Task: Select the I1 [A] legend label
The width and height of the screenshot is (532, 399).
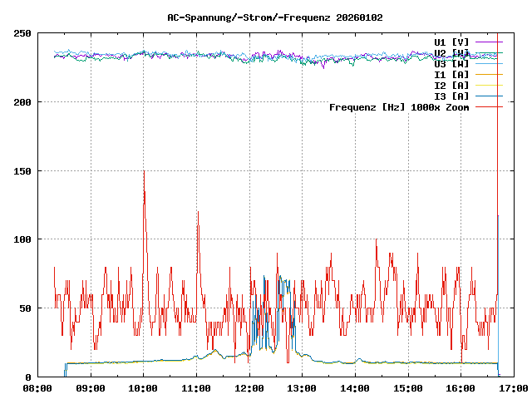Action: click(x=451, y=74)
